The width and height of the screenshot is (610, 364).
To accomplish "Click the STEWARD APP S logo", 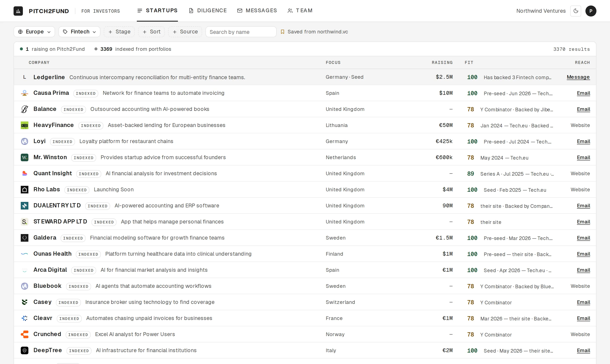I will (x=25, y=222).
